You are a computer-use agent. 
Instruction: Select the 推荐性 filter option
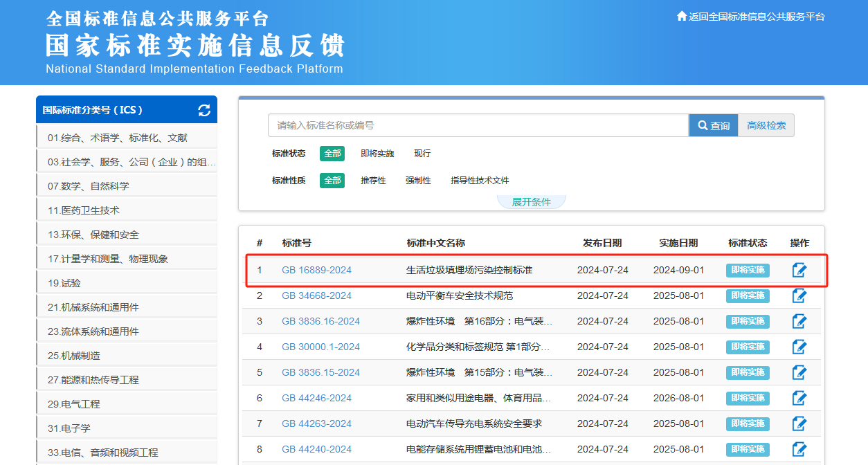374,179
